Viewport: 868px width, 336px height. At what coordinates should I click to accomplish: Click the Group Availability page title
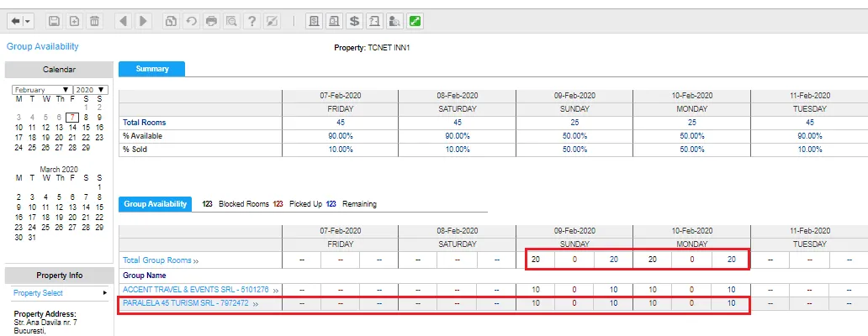pyautogui.click(x=43, y=46)
